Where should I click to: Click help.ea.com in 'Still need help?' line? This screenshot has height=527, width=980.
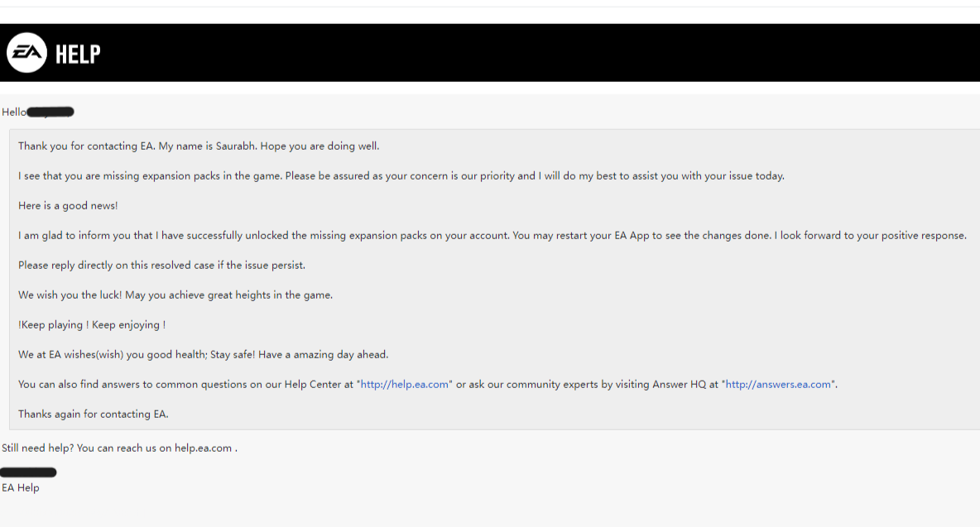click(203, 448)
